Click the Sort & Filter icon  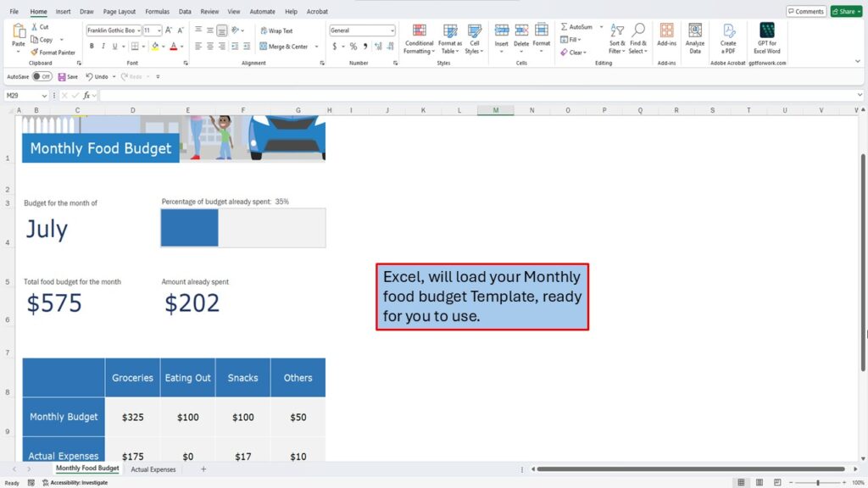[616, 40]
